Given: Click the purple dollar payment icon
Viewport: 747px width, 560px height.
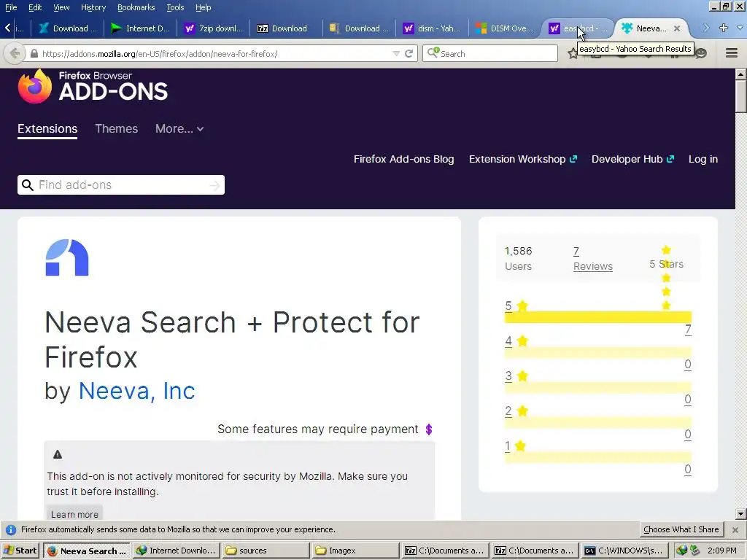Looking at the screenshot, I should (429, 429).
